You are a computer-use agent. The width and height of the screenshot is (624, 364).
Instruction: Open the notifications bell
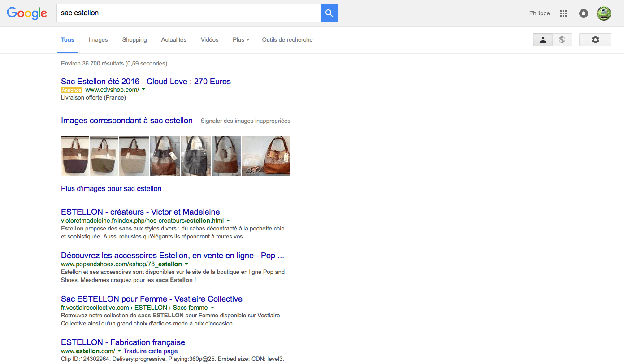[x=583, y=13]
